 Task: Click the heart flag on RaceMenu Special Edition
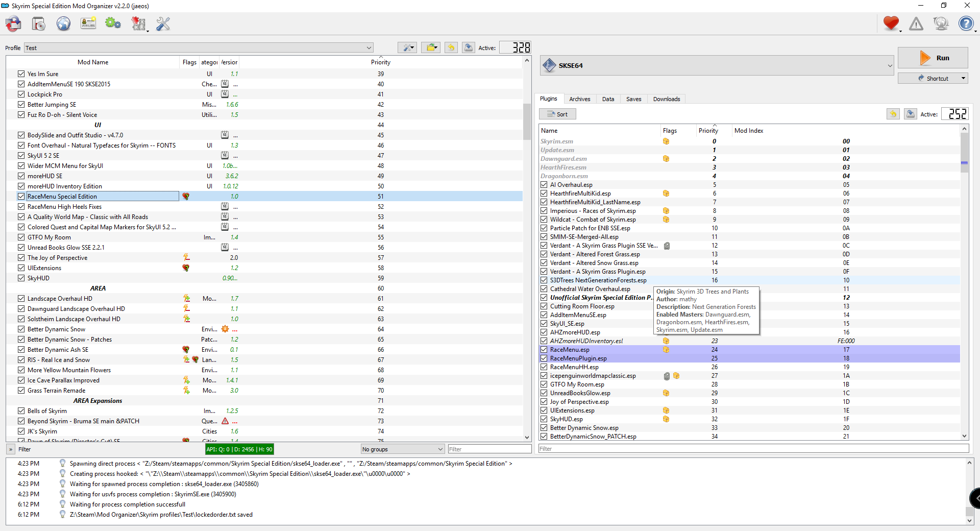pyautogui.click(x=186, y=196)
